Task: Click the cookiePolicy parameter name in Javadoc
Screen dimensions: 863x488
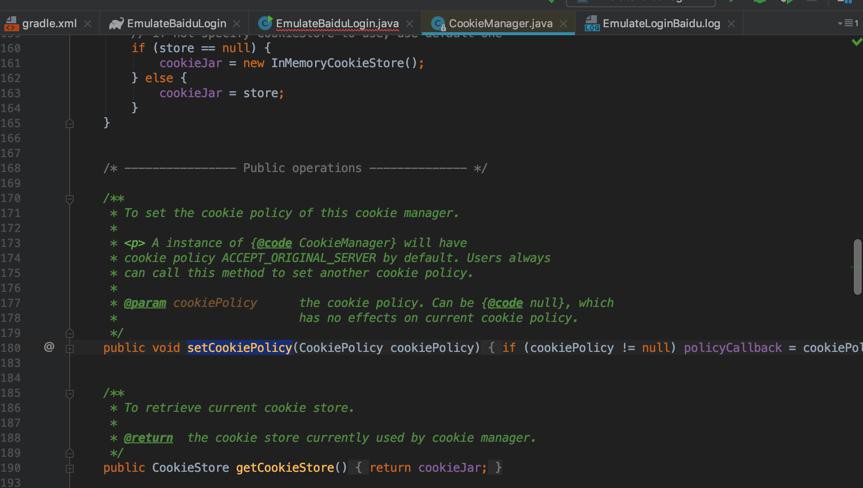Action: [x=215, y=303]
